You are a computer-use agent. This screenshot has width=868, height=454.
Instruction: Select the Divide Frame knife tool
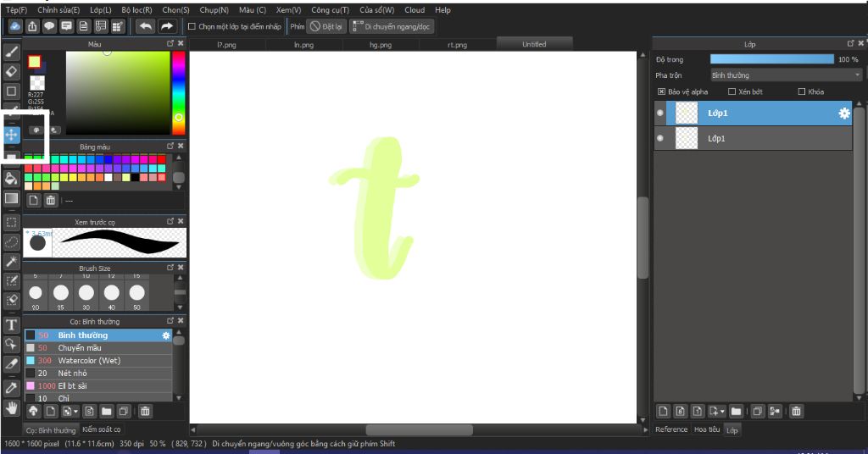[12, 363]
